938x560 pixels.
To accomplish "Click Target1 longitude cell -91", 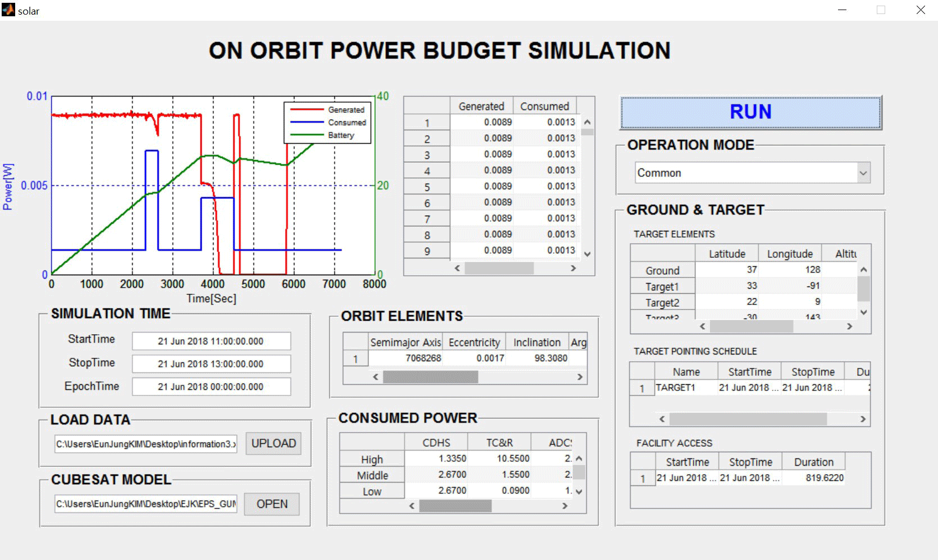I will (x=790, y=286).
